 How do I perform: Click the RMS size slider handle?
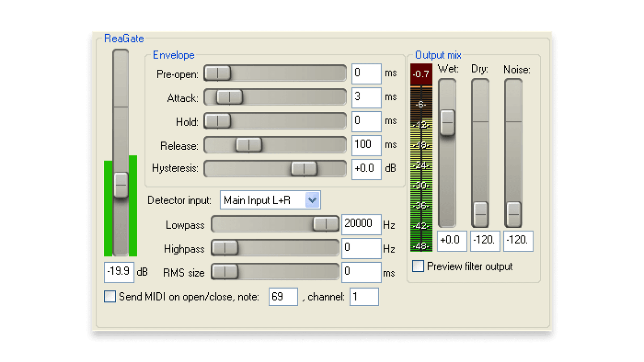(225, 272)
